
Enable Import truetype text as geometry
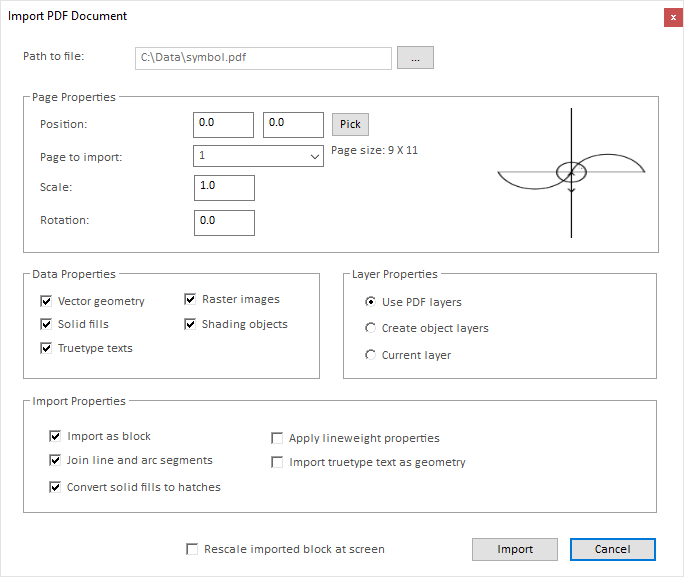point(277,462)
